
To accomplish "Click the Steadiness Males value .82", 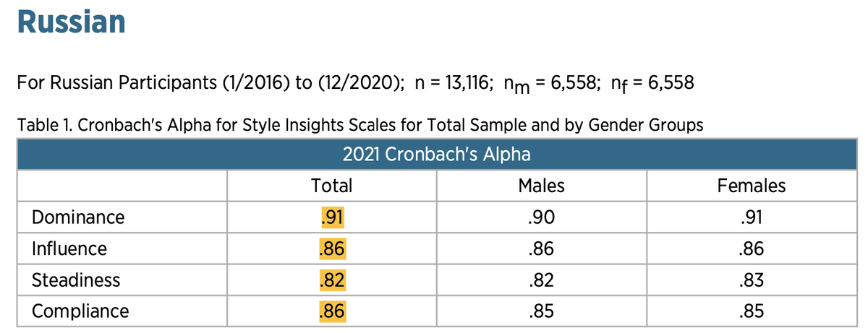I will (x=541, y=280).
